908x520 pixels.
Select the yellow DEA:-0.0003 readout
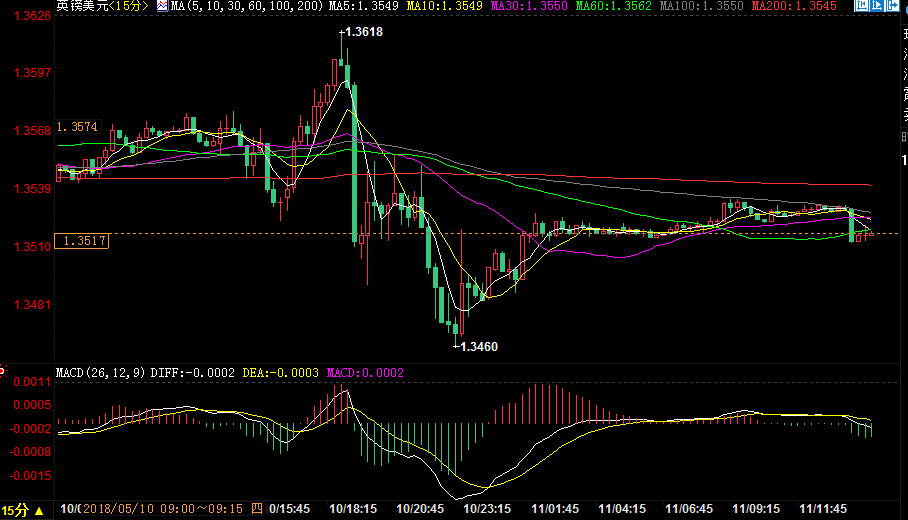tap(280, 373)
